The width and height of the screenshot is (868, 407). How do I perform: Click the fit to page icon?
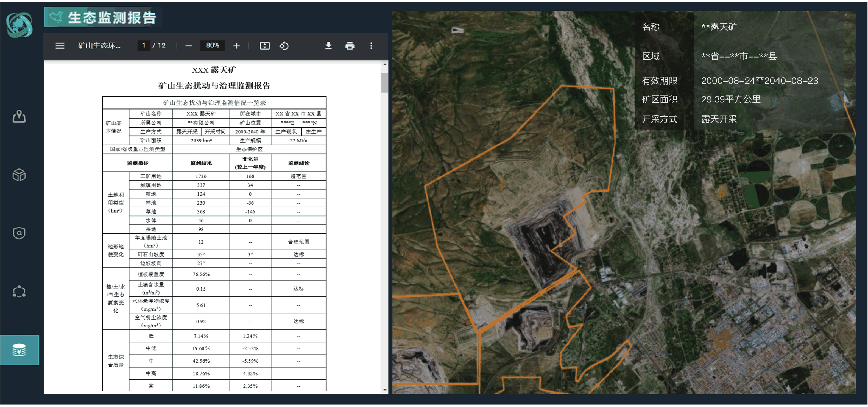(265, 45)
